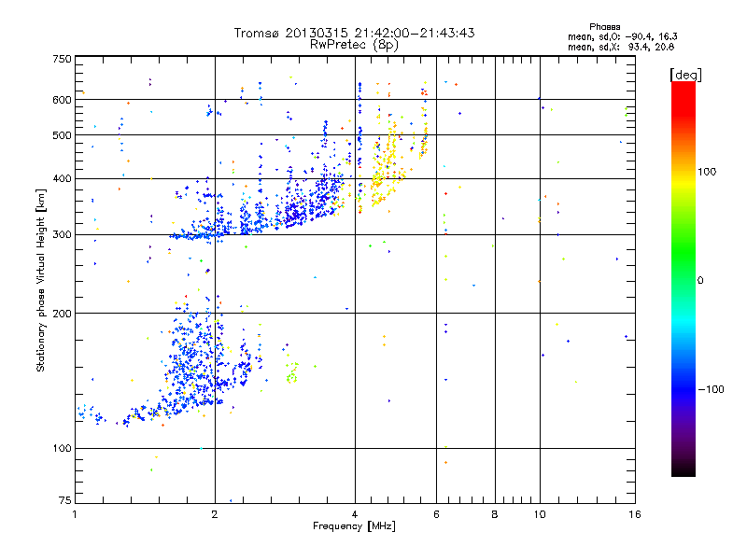Click the '75' y-axis tick label
This screenshot has width=747, height=560.
click(x=65, y=500)
